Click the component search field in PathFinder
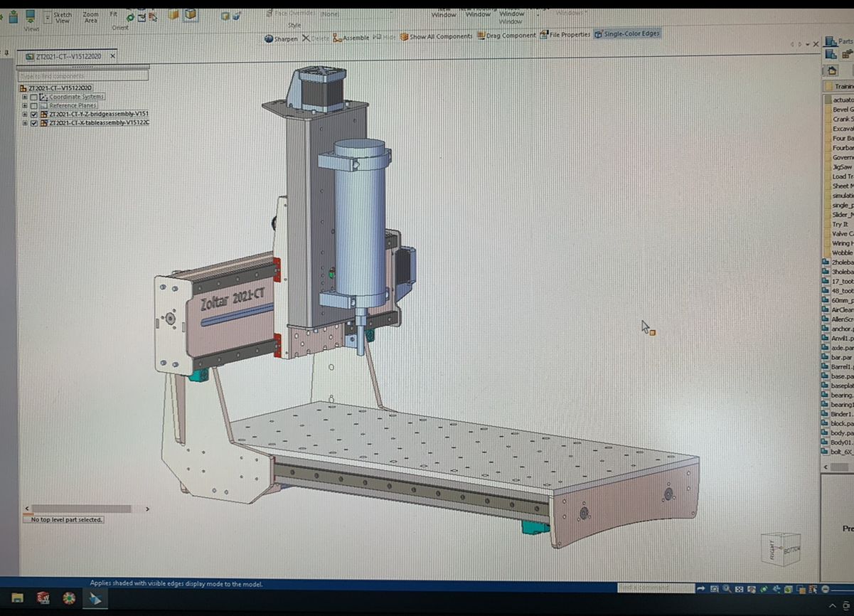The height and width of the screenshot is (616, 854). click(x=84, y=75)
